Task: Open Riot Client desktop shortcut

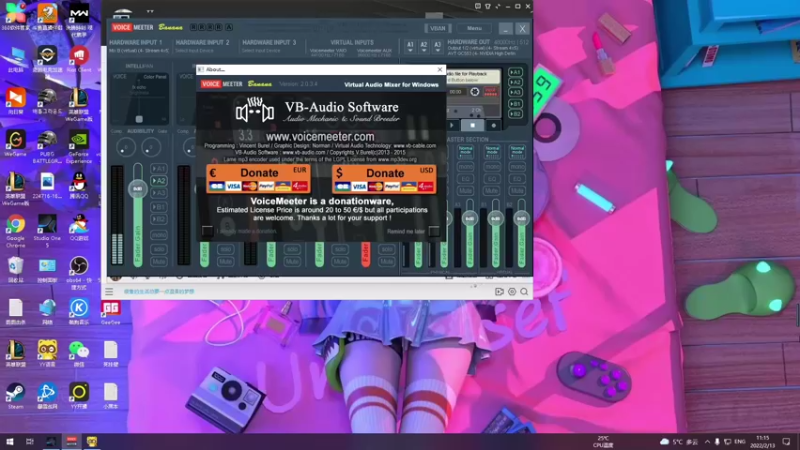Action: [x=79, y=59]
